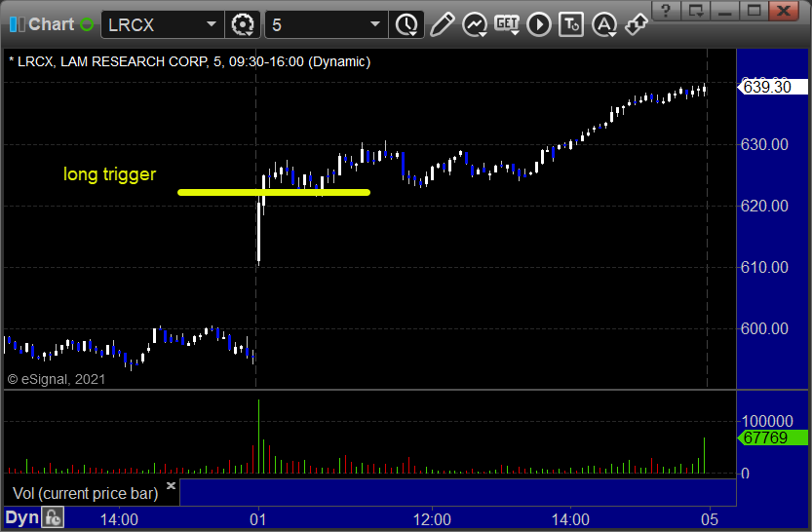The image size is (812, 532).
Task: Click the help question mark button
Action: point(666,11)
